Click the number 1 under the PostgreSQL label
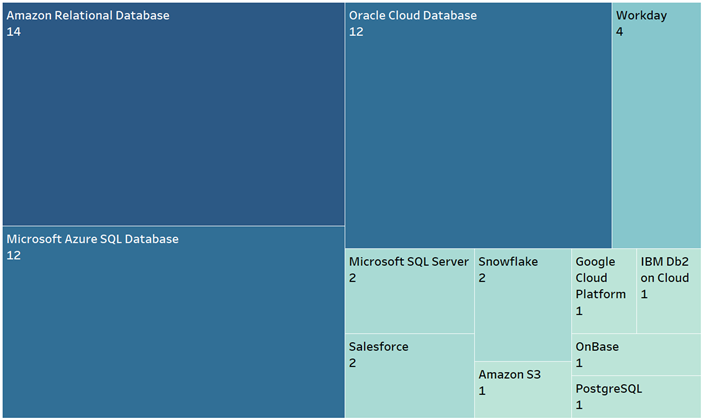Image resolution: width=703 pixels, height=420 pixels. [579, 405]
